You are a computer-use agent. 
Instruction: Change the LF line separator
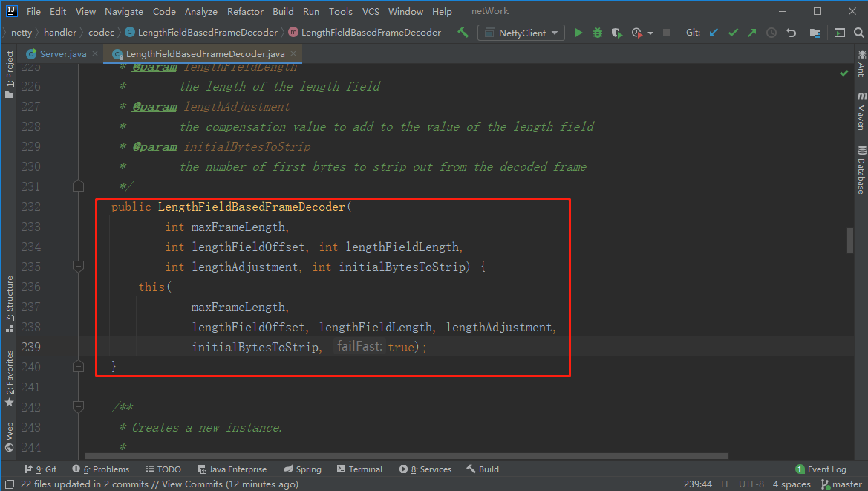pyautogui.click(x=725, y=484)
